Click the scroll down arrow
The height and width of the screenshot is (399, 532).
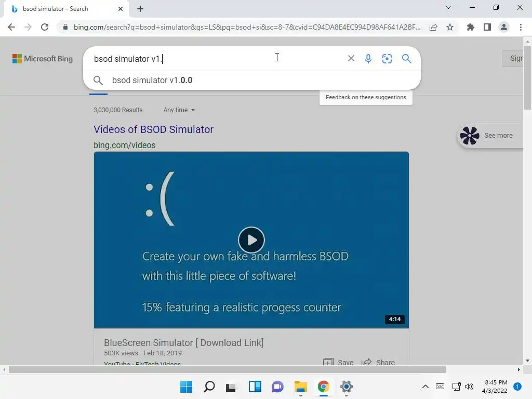(x=527, y=361)
